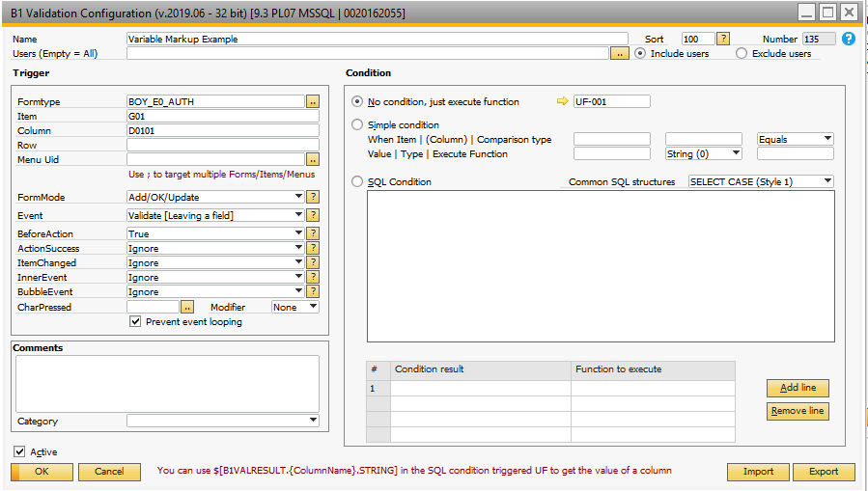
Task: Click the Column field with D0101
Action: coord(223,130)
